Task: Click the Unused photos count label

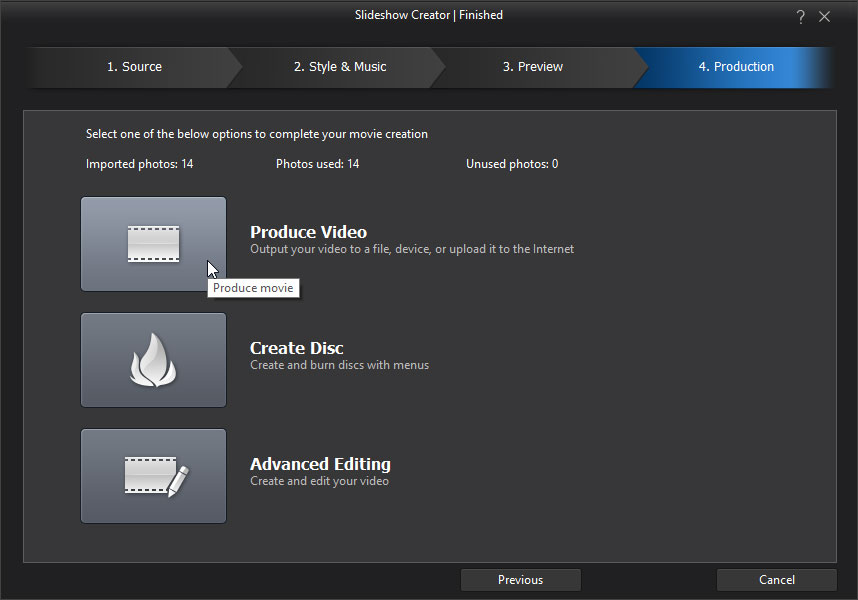Action: click(x=512, y=164)
